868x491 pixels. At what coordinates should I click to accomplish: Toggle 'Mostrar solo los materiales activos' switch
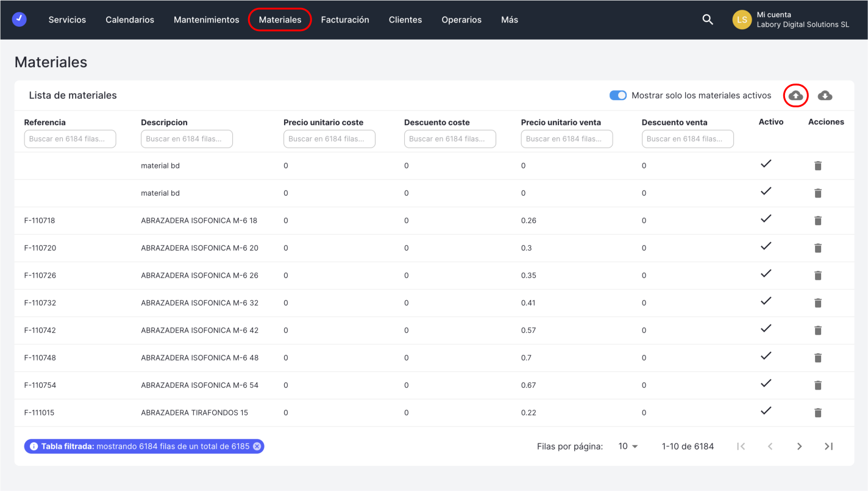617,96
